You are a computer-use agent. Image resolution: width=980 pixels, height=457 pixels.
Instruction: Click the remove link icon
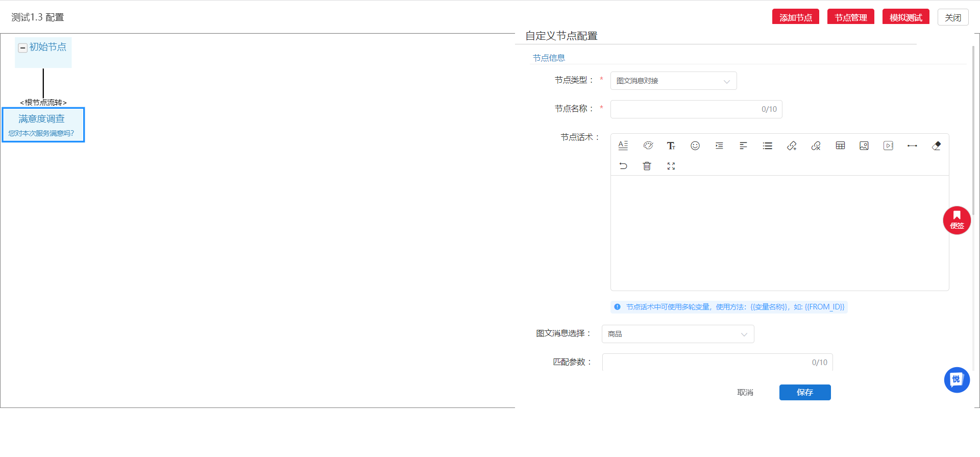click(x=816, y=146)
